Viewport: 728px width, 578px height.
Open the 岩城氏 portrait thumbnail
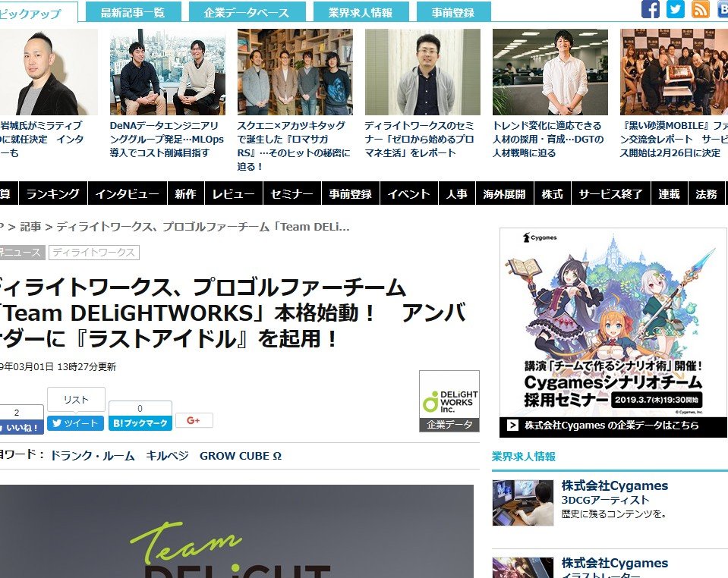[x=49, y=72]
